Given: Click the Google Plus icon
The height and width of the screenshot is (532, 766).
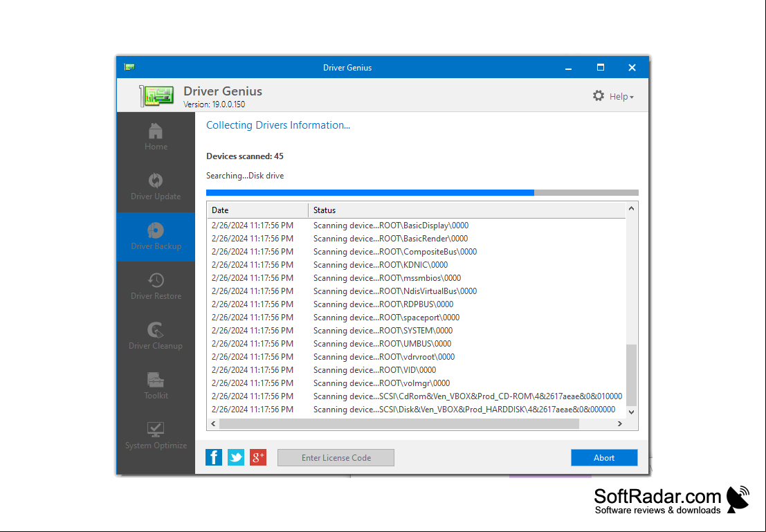Looking at the screenshot, I should (x=258, y=458).
